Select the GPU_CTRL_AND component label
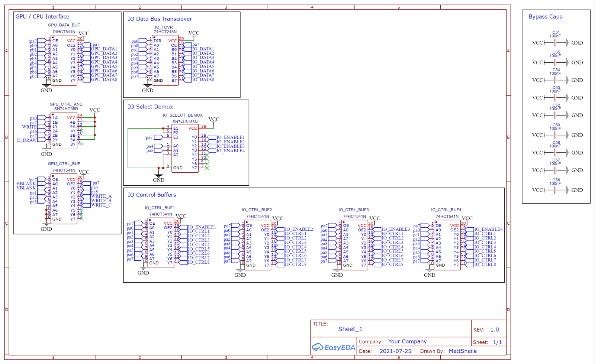The width and height of the screenshot is (595, 364). click(66, 104)
